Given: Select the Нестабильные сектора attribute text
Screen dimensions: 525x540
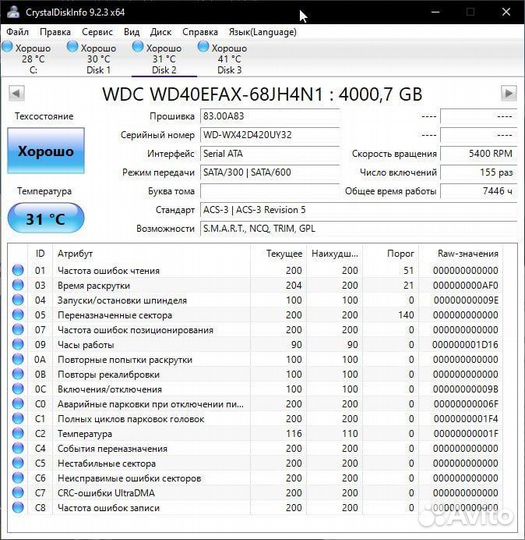Looking at the screenshot, I should tap(106, 464).
